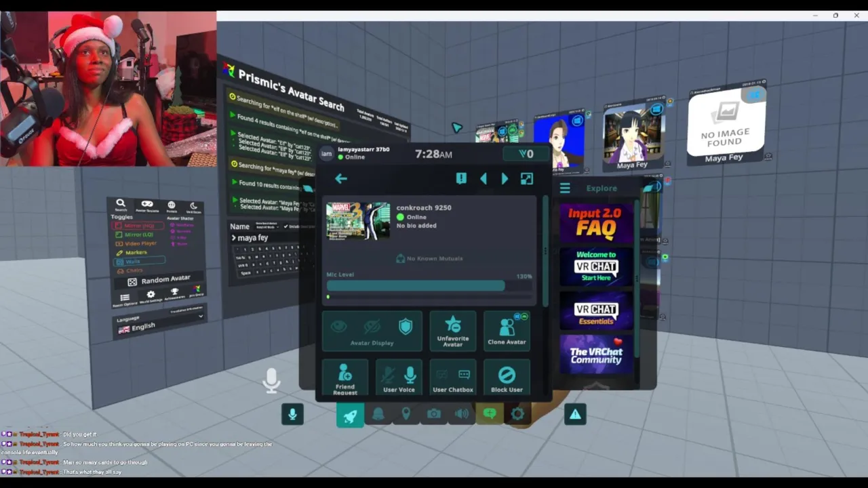
Task: Open the camera tab in quick menu
Action: click(x=434, y=414)
